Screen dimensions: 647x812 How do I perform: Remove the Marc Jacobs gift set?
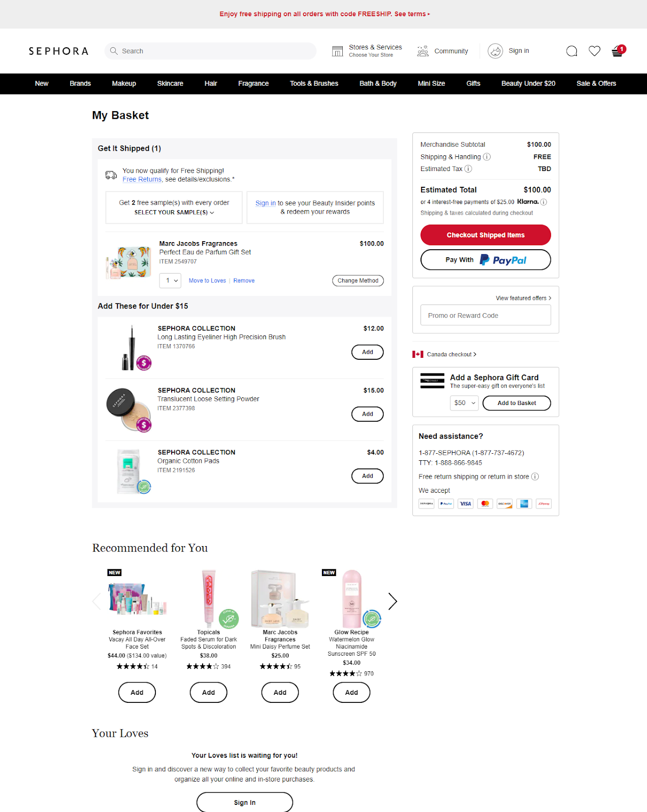pyautogui.click(x=244, y=281)
